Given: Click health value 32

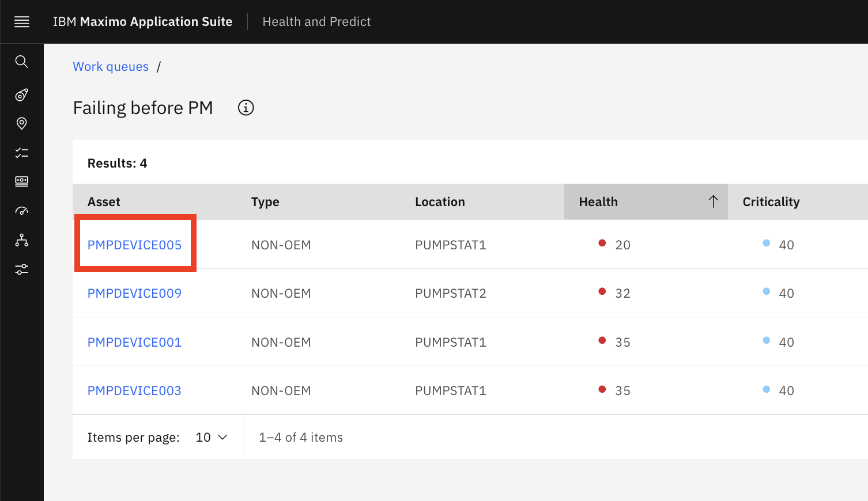Looking at the screenshot, I should pyautogui.click(x=622, y=293).
